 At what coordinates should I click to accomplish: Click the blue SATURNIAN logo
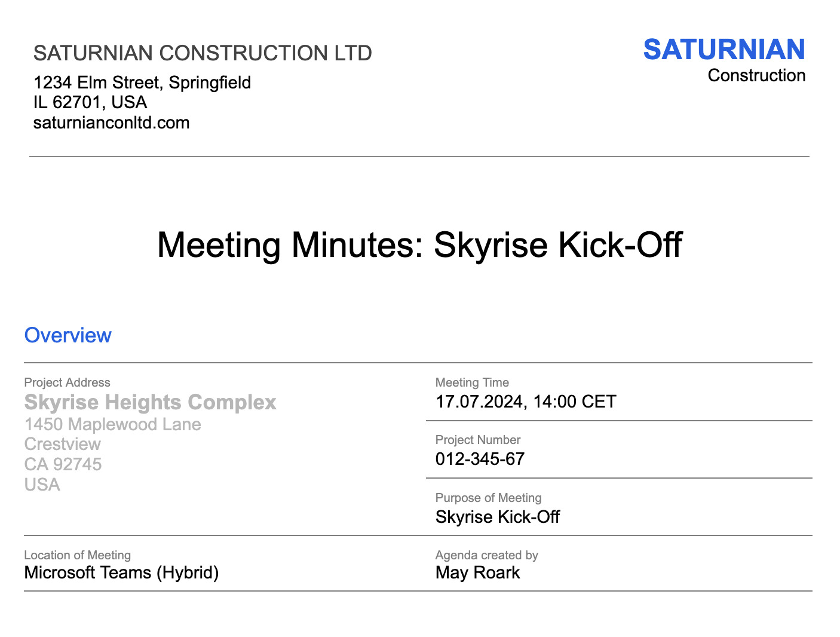pos(723,50)
